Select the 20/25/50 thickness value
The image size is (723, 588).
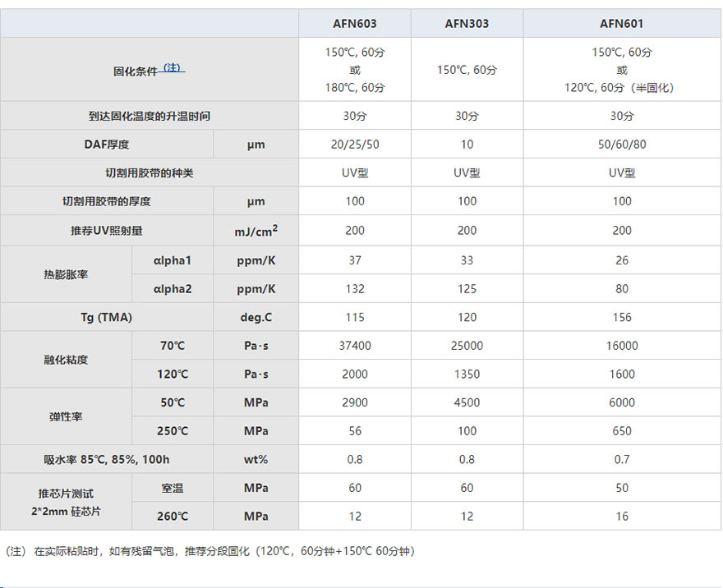coord(355,145)
